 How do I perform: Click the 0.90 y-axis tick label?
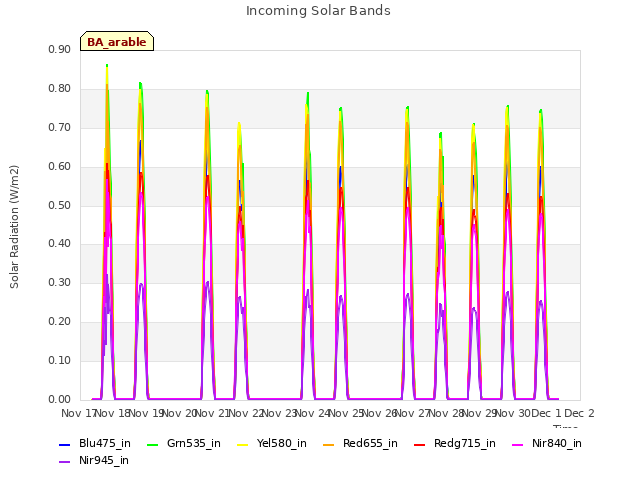[x=60, y=49]
